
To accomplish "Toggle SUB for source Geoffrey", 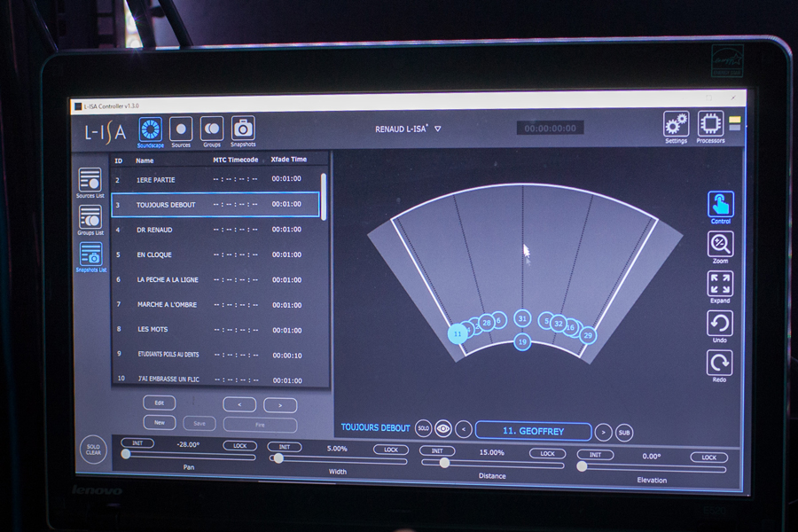I will [x=624, y=433].
